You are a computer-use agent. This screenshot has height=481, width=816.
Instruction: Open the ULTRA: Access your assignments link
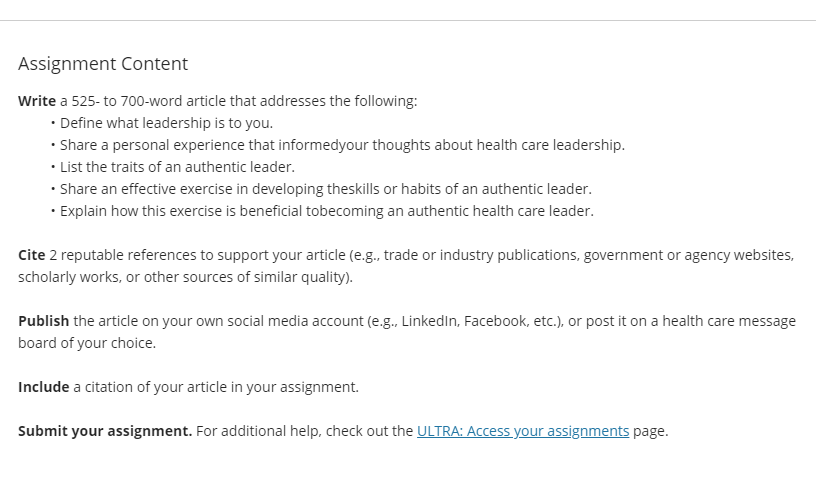523,431
